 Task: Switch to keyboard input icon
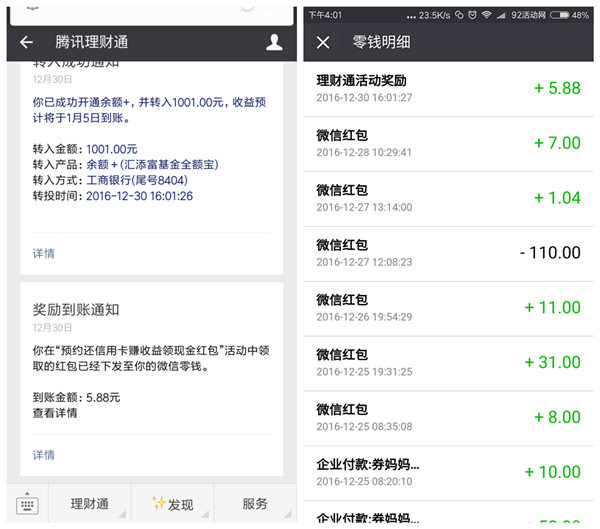tap(27, 504)
